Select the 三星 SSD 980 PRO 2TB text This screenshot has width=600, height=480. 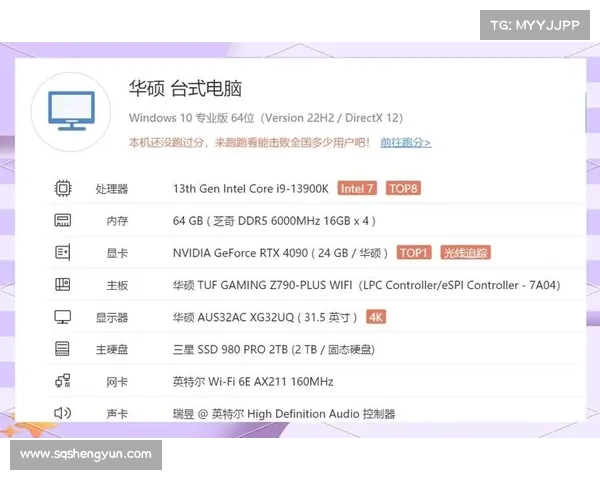pos(274,349)
